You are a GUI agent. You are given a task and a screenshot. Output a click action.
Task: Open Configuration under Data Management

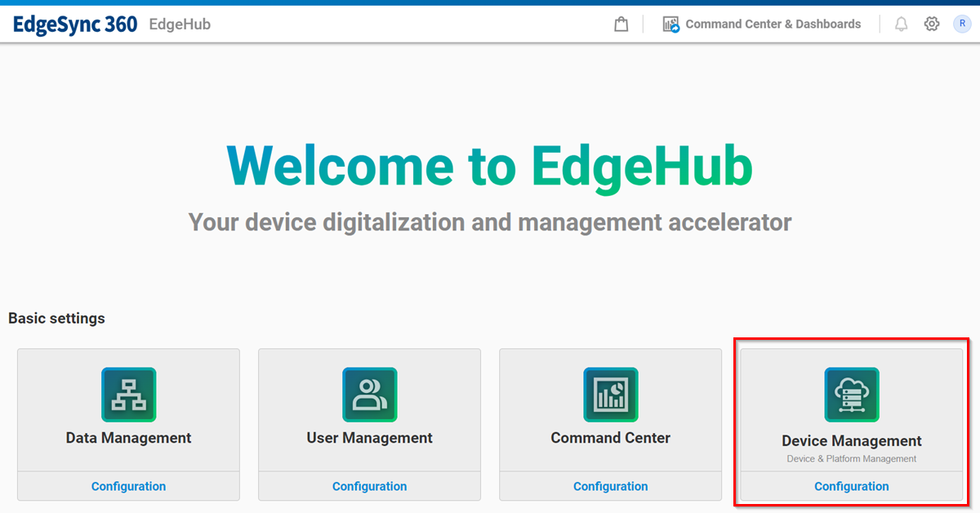click(128, 486)
